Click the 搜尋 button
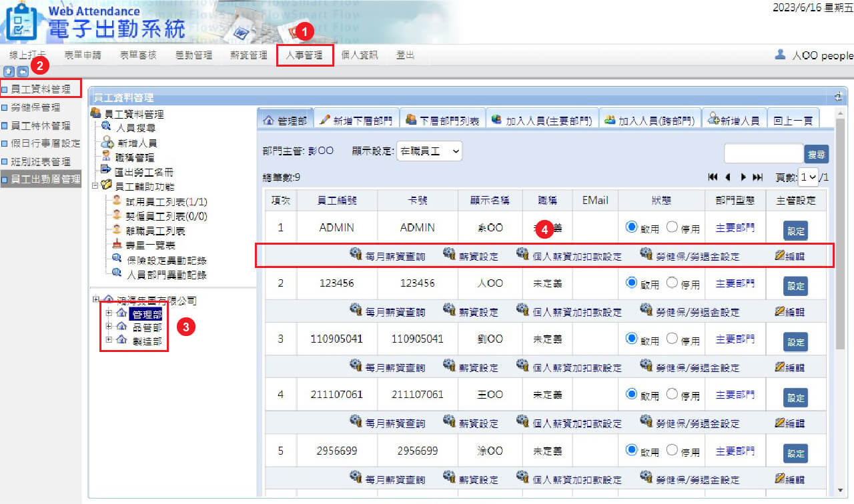The image size is (854, 504). click(817, 154)
